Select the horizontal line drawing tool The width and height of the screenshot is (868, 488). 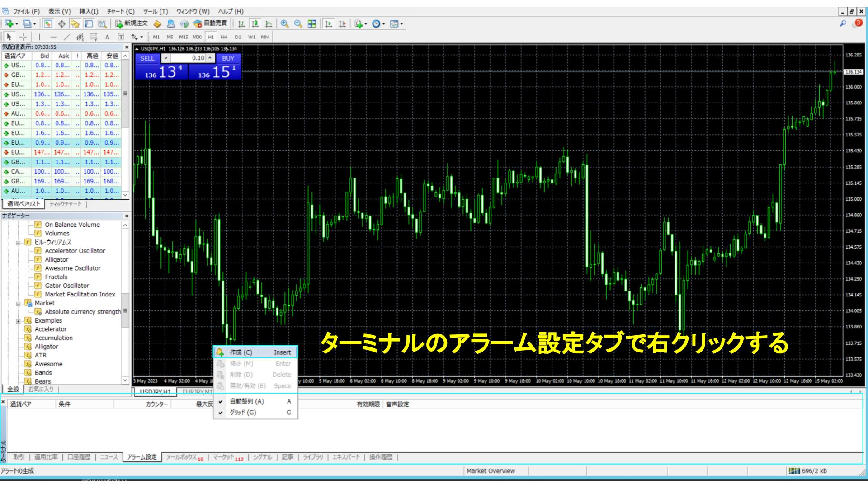pos(54,38)
